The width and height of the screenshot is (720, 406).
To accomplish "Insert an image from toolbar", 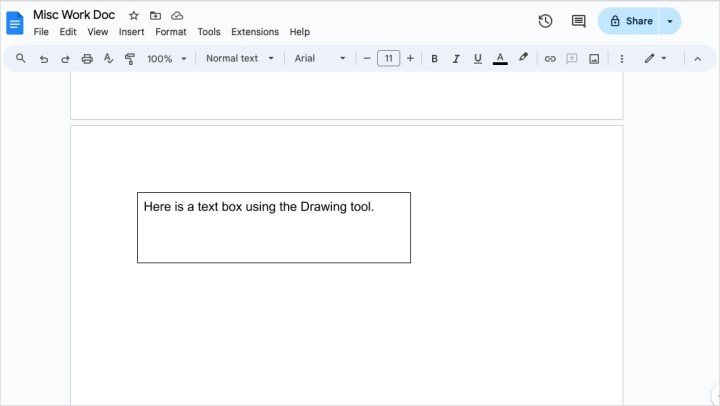I will [x=594, y=59].
